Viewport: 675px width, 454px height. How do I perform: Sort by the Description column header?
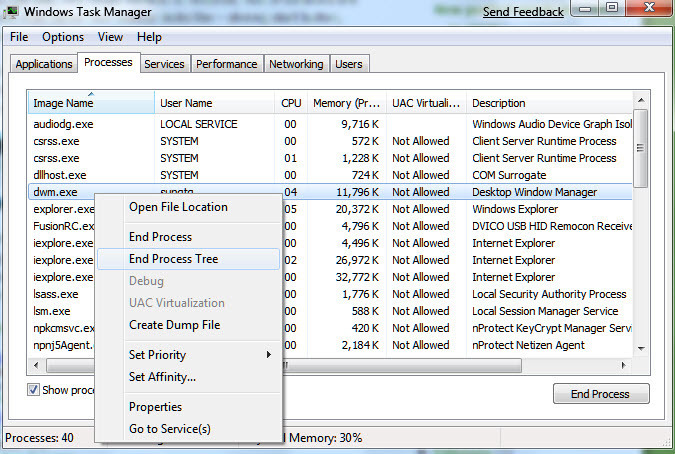point(549,103)
